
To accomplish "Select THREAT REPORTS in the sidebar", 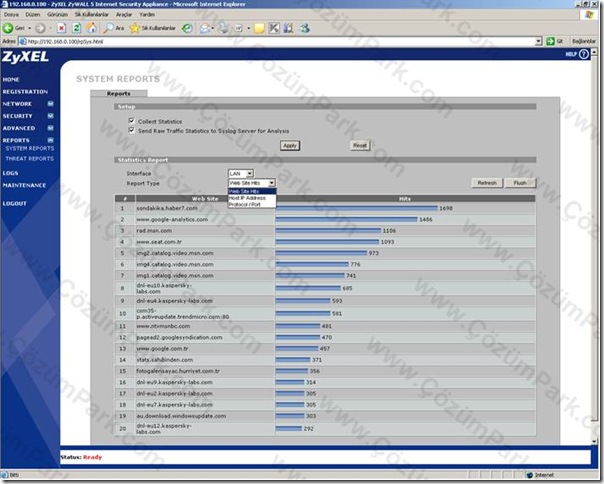I will (29, 158).
